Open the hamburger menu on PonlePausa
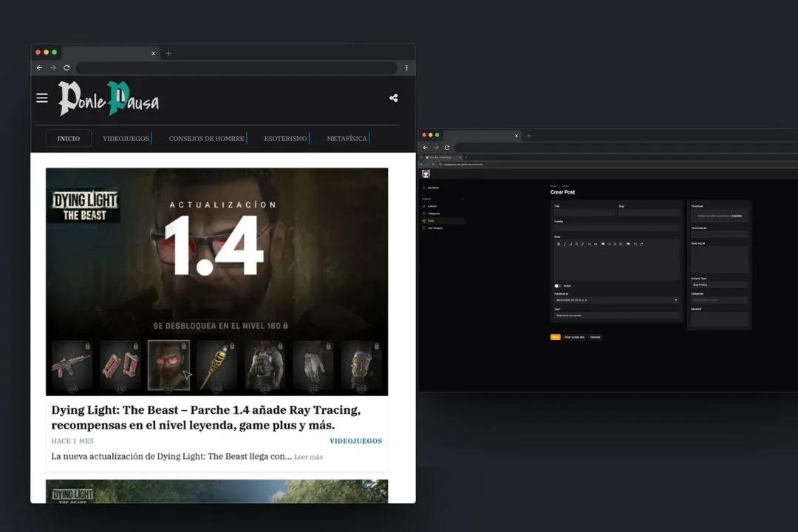Screen dimensions: 798x532 42,98
